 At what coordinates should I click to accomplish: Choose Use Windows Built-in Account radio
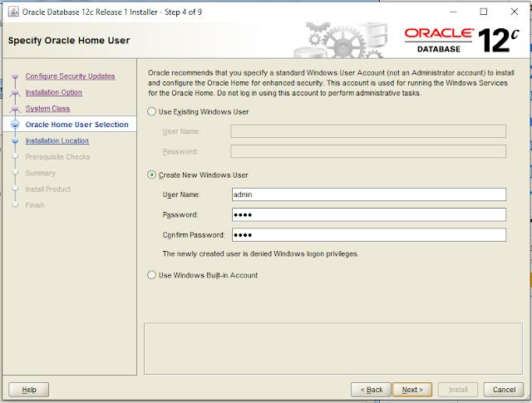151,275
